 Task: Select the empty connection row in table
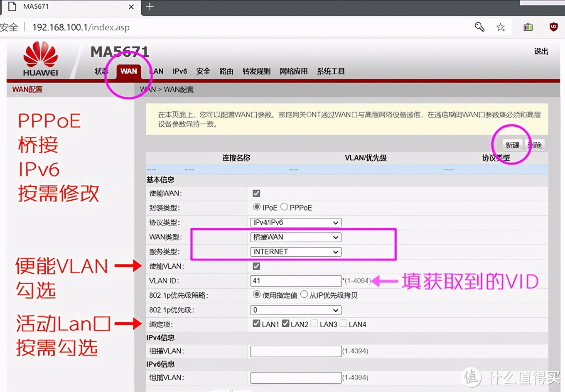click(x=347, y=169)
